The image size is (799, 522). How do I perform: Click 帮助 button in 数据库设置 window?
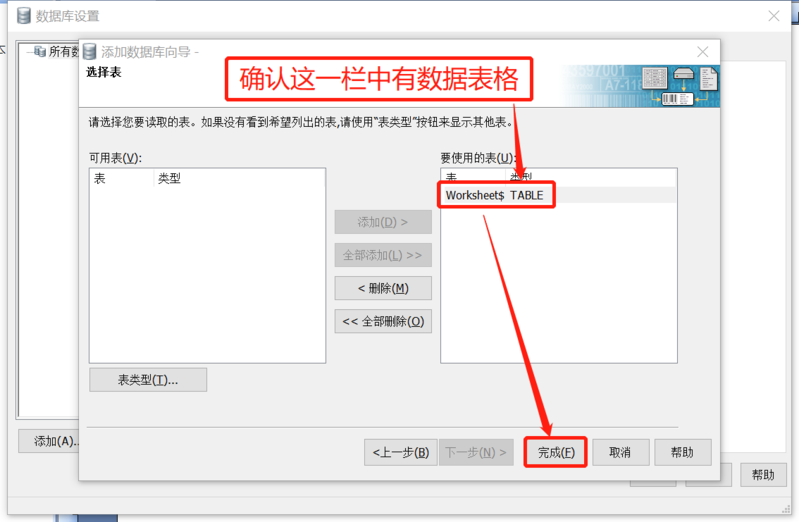pyautogui.click(x=763, y=475)
